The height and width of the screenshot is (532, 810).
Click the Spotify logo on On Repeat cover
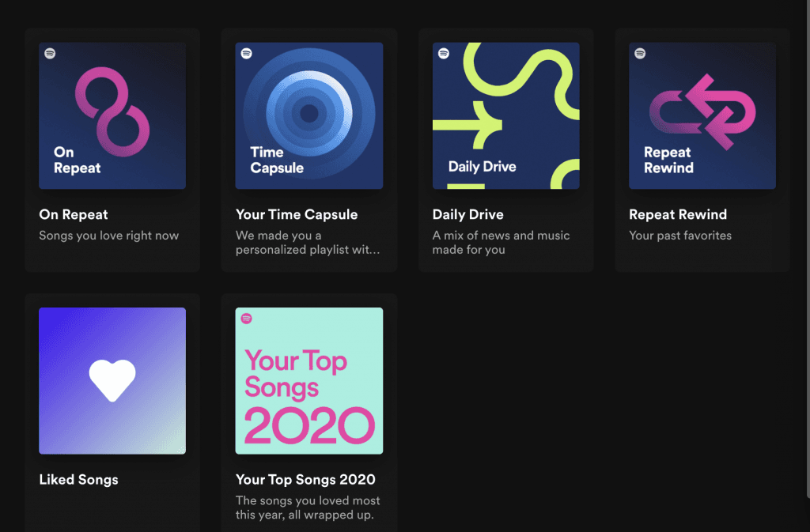[x=50, y=54]
